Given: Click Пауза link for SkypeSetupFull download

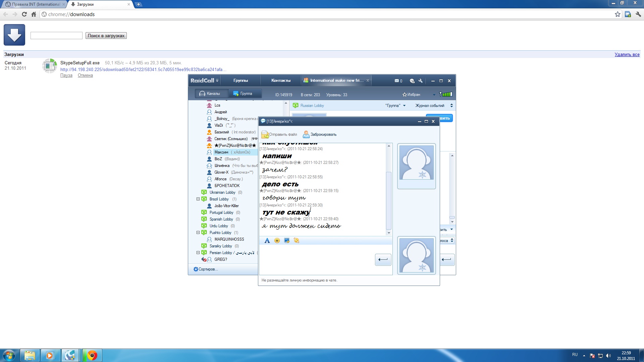Looking at the screenshot, I should coord(66,75).
